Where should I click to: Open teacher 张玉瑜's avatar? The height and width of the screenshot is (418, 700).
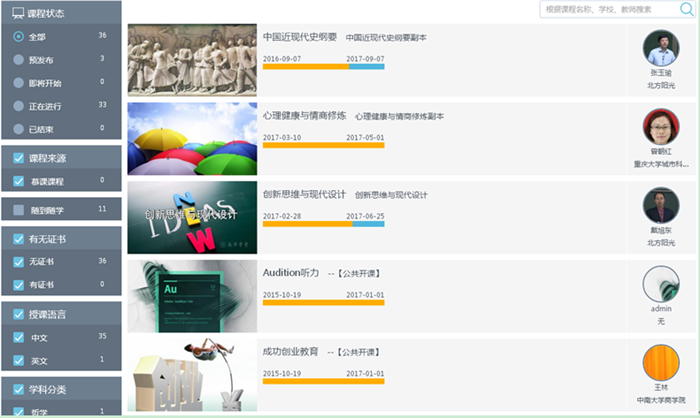(x=661, y=48)
